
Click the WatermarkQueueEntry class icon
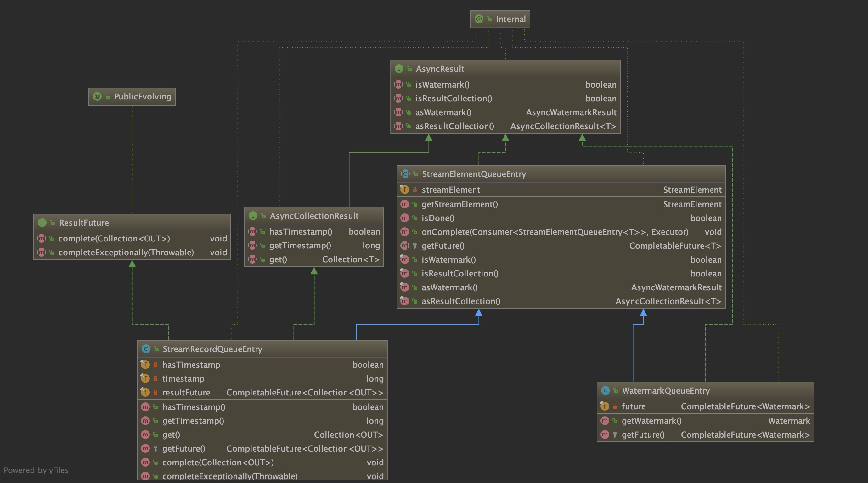coord(605,391)
